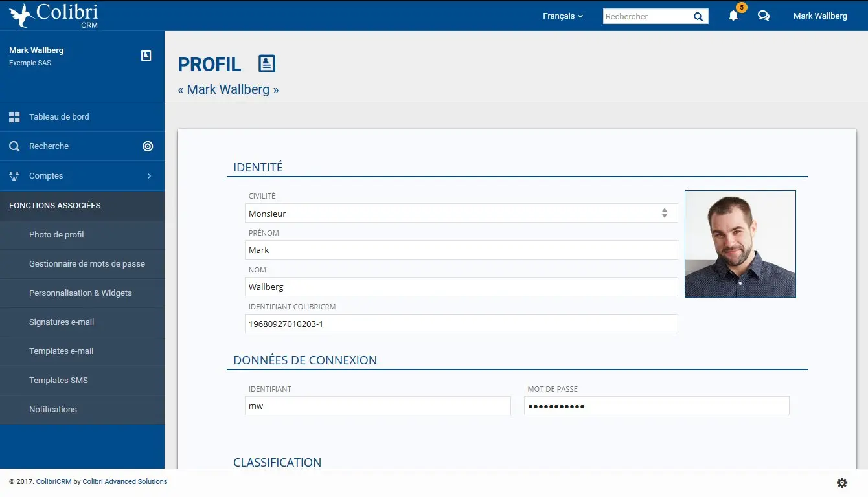Select Gestionnaire de mots de passe
Viewport: 868px width, 497px height.
(x=87, y=264)
